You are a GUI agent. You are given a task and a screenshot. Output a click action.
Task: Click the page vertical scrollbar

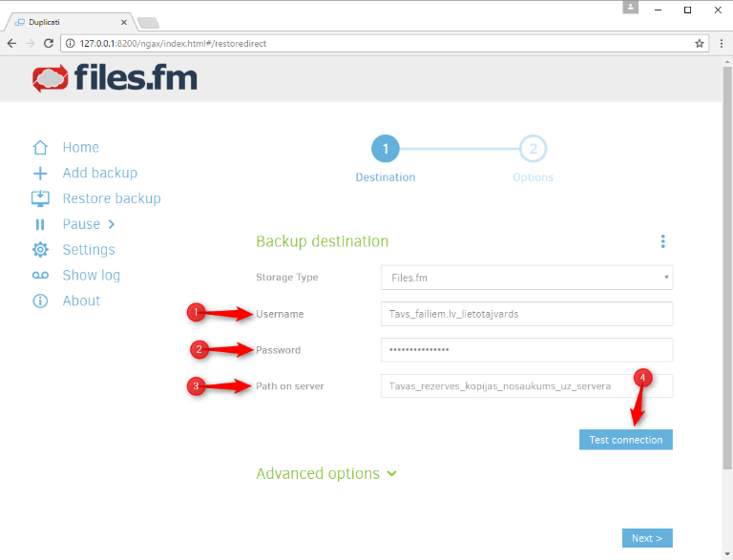727,268
